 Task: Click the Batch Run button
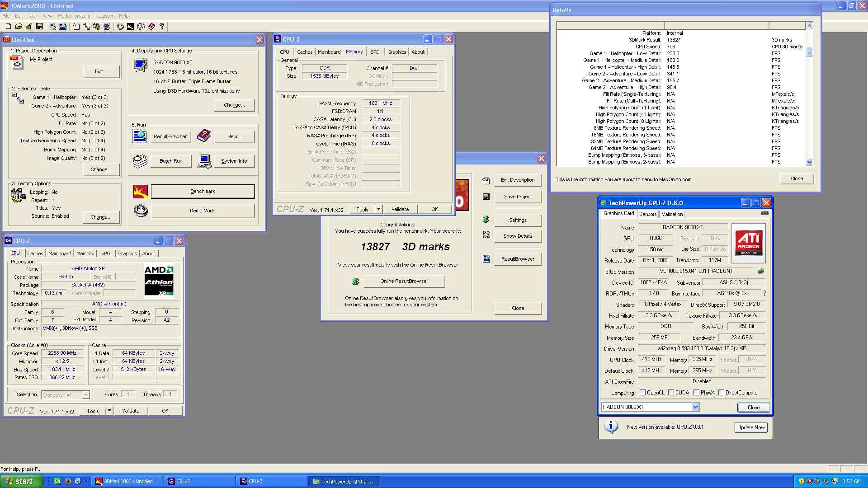click(171, 161)
